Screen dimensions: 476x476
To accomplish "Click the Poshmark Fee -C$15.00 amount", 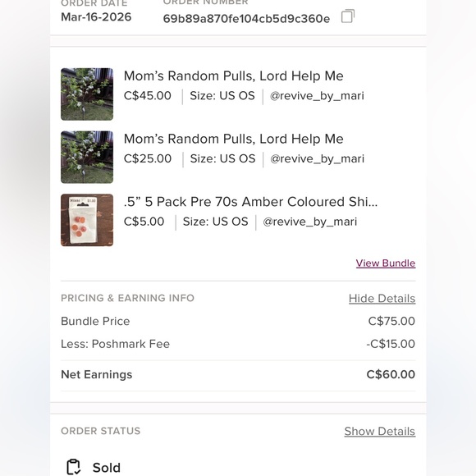I will coord(391,344).
